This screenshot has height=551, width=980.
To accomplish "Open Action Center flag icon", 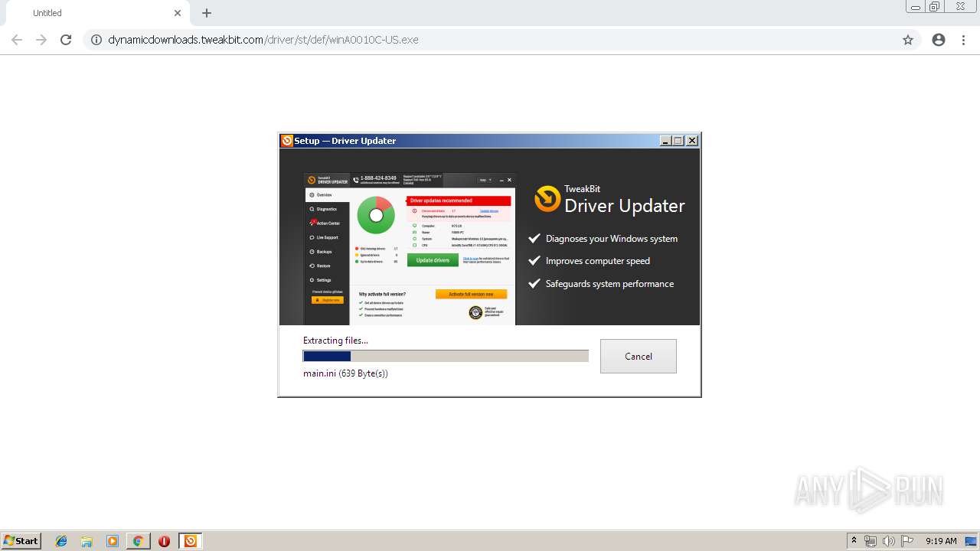I will point(907,541).
